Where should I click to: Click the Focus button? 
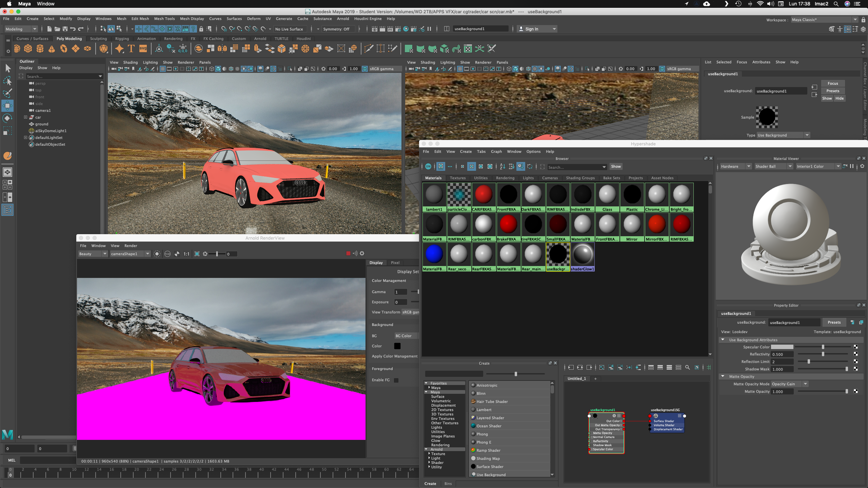pos(832,83)
